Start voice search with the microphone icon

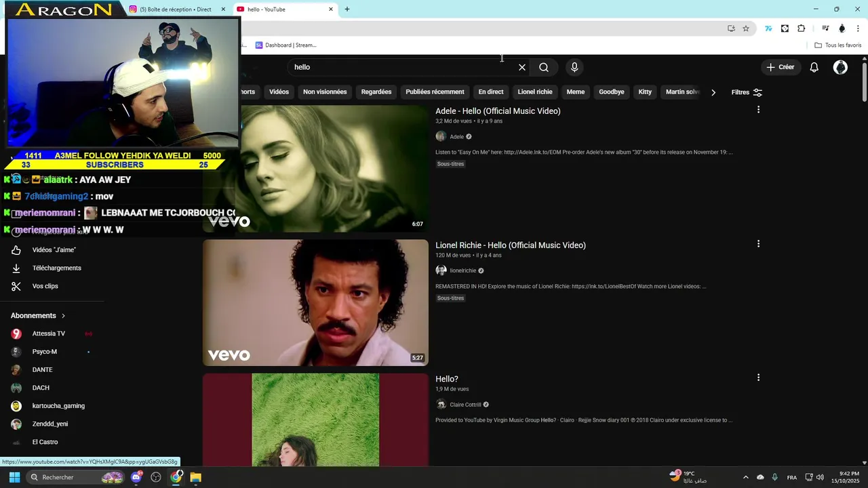574,67
